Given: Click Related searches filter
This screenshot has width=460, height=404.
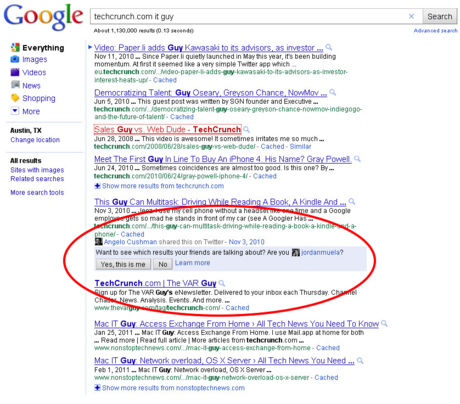Looking at the screenshot, I should [x=37, y=179].
